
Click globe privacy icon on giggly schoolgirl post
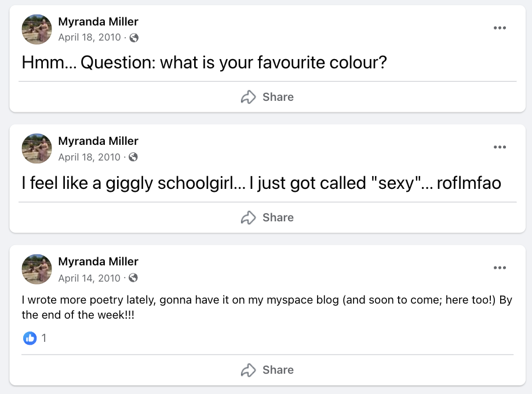click(x=133, y=157)
